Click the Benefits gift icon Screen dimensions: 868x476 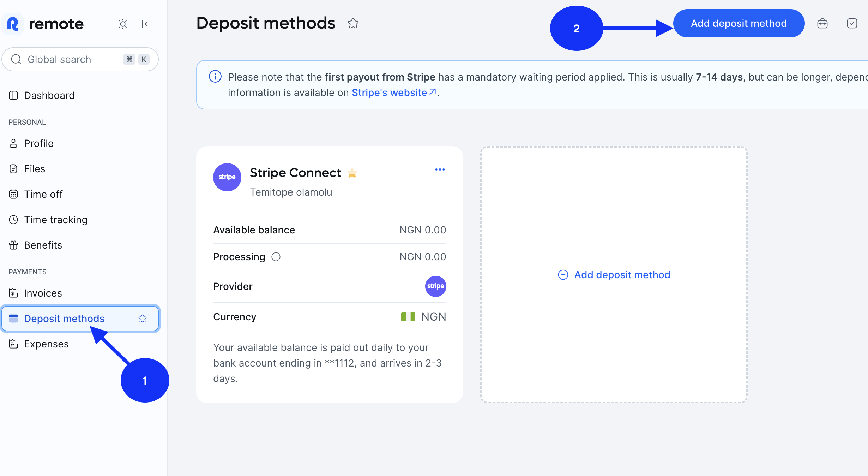[13, 245]
